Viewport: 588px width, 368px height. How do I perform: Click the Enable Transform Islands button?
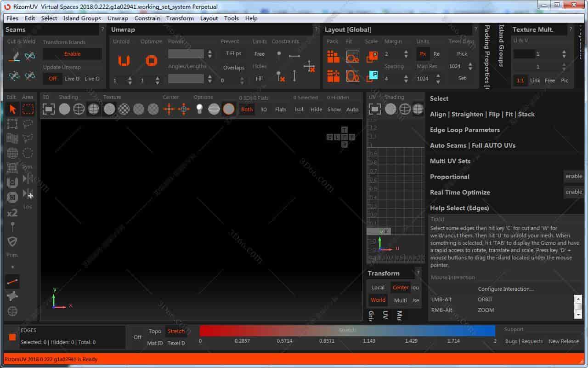click(x=72, y=54)
